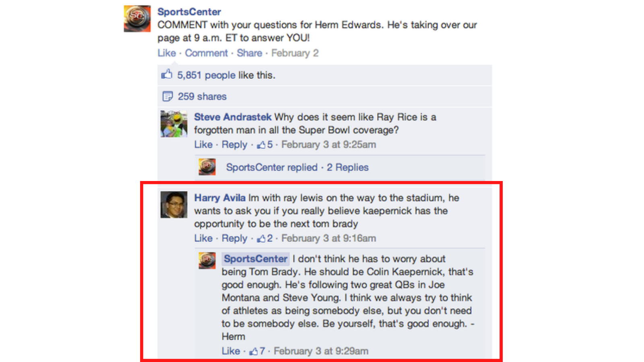Click the 7 likes thumbs-up on Herm's reply
Screen dimensions: 644x362
click(x=257, y=351)
